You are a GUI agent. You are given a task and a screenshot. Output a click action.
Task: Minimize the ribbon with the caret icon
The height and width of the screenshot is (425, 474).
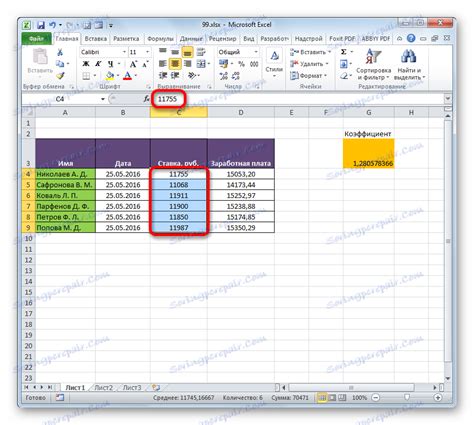click(399, 39)
